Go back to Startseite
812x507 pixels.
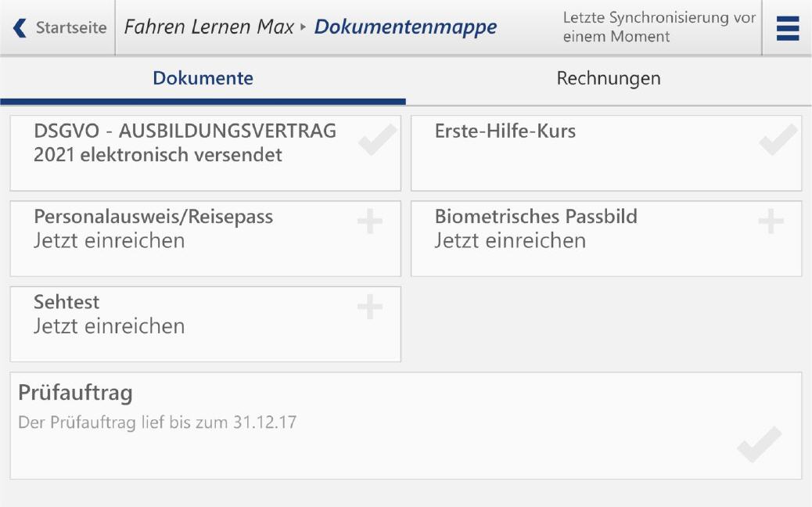click(70, 28)
